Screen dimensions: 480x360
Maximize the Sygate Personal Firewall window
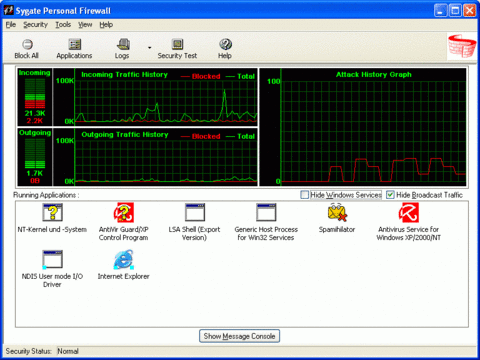pos(455,11)
